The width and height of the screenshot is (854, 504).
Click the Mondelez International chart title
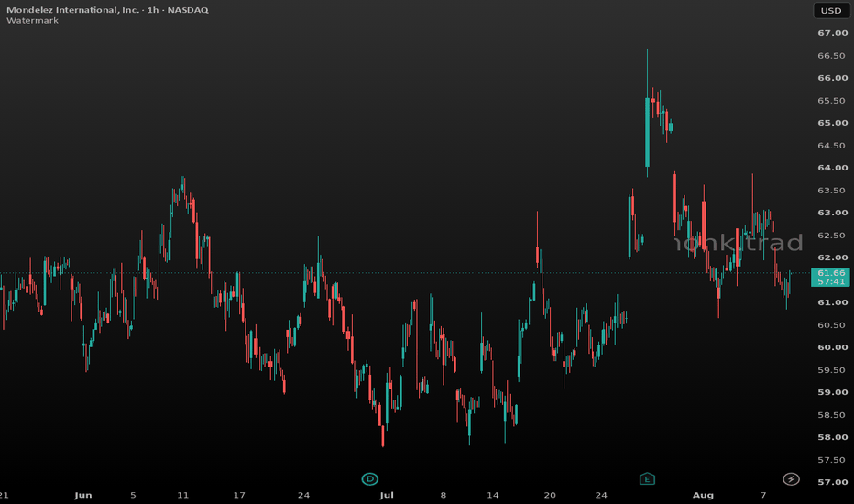pyautogui.click(x=107, y=10)
